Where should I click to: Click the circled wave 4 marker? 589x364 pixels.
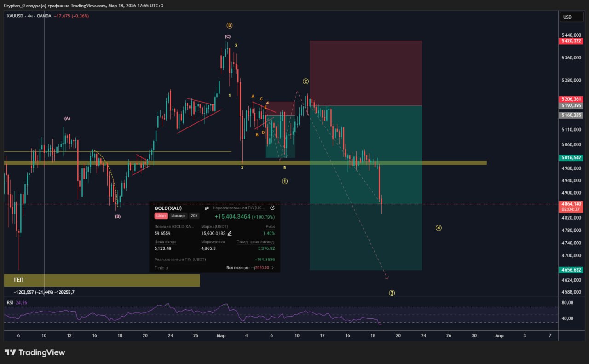[439, 228]
